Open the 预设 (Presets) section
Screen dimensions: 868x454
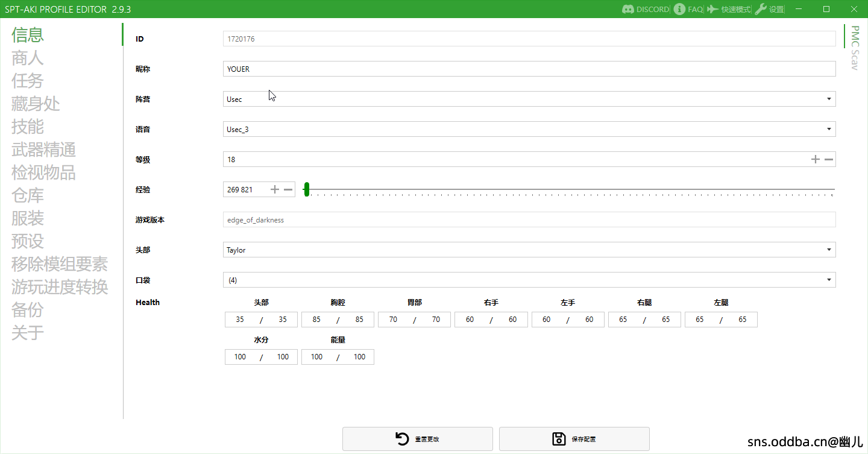coord(28,241)
